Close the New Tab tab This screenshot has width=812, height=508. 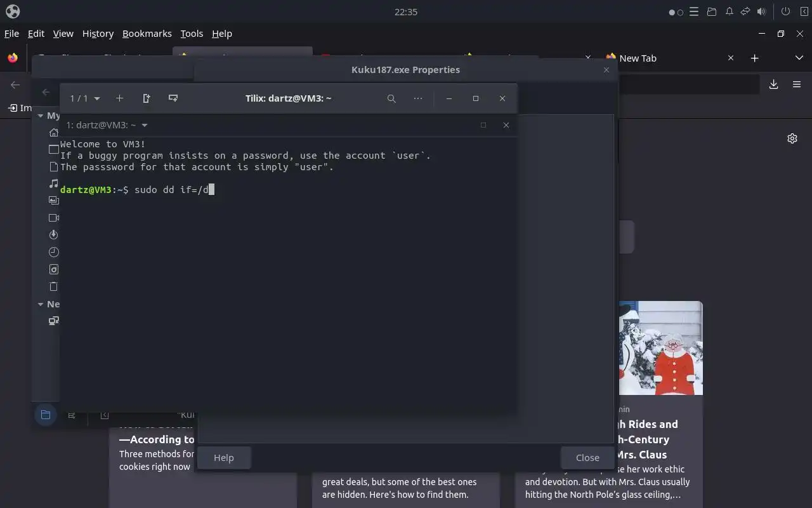pyautogui.click(x=731, y=58)
